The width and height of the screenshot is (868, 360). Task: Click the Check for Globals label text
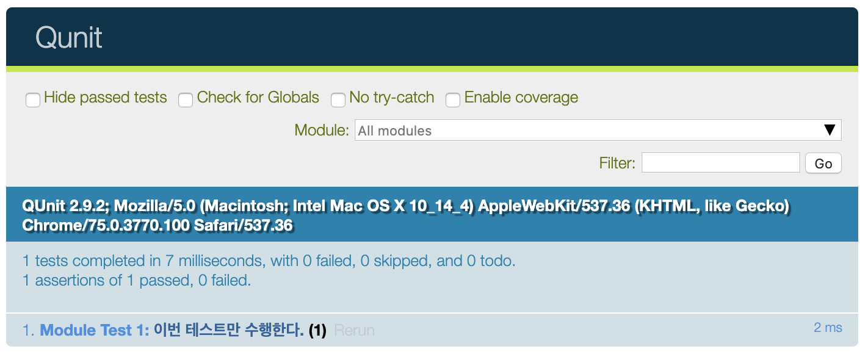tap(258, 98)
